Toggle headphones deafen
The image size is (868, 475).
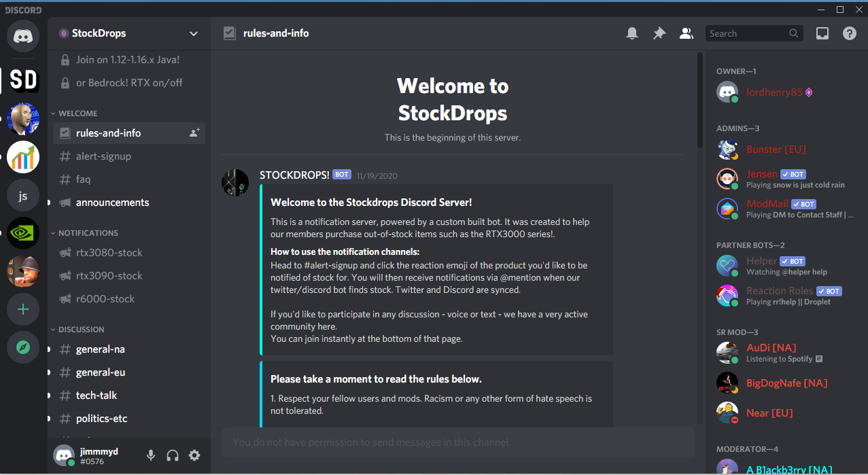173,455
